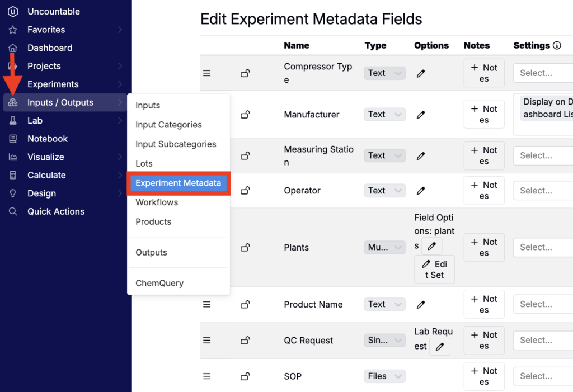Select Experiment Metadata from the submenu
The width and height of the screenshot is (573, 392).
[178, 183]
